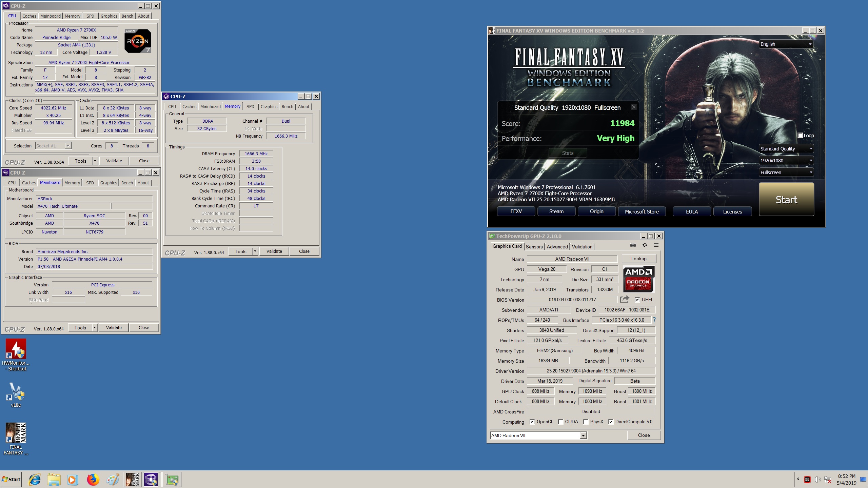Viewport: 868px width, 488px height.
Task: Click the GPU-Z screenshot camera icon
Action: point(633,245)
